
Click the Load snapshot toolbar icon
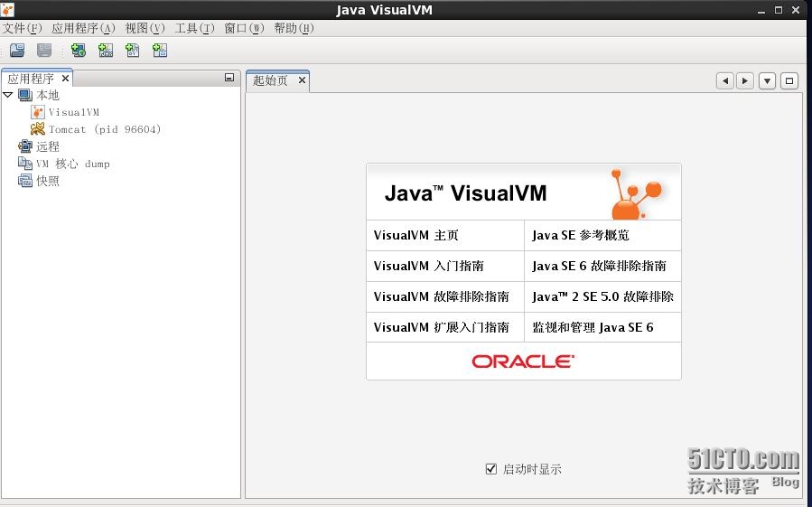point(17,51)
